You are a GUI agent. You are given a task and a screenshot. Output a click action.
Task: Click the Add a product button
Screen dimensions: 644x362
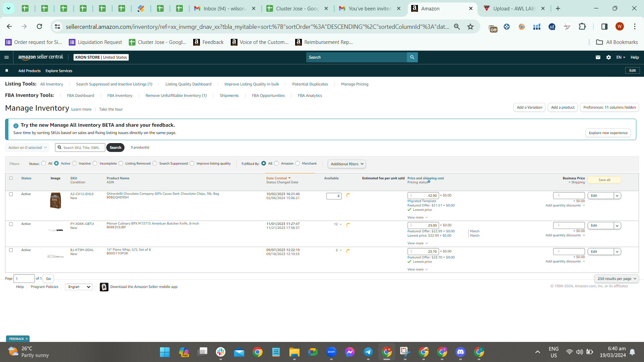[562, 108]
